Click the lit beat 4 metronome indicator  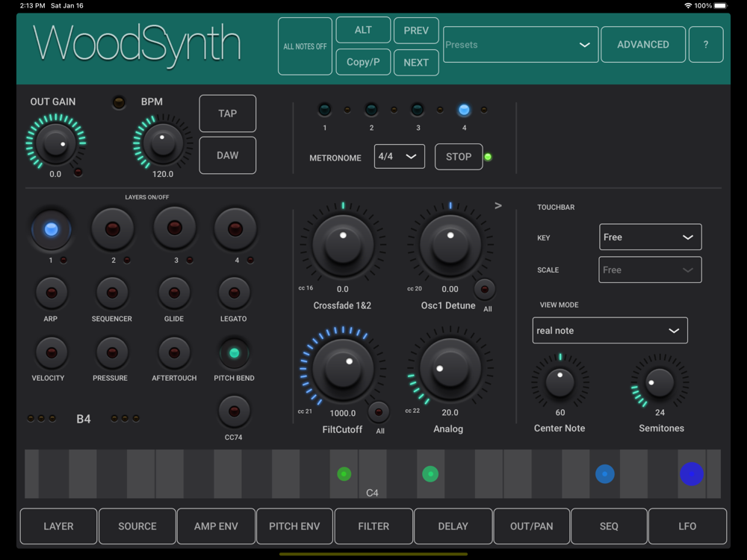[x=464, y=110]
